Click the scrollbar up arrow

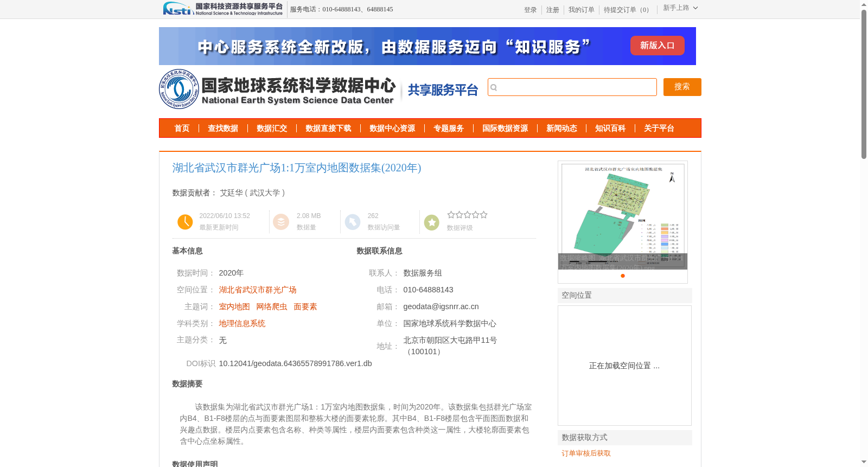click(x=864, y=4)
